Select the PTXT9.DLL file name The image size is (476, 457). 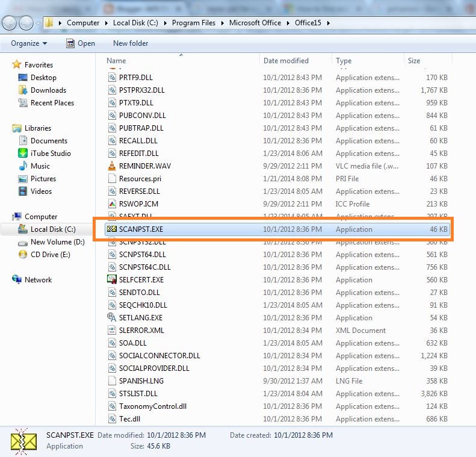(136, 103)
